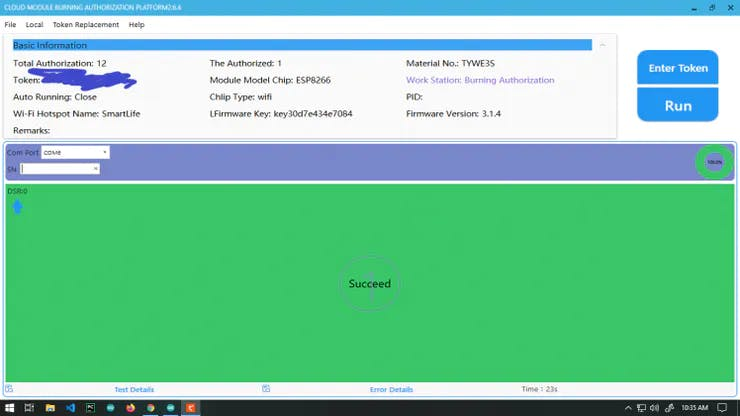The height and width of the screenshot is (416, 740).
Task: Open Chrome from the taskbar
Action: click(151, 408)
